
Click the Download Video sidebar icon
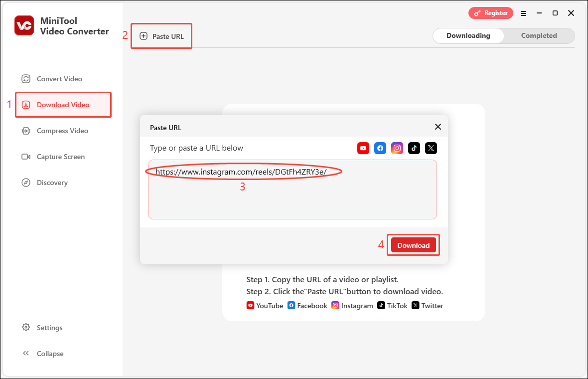tap(26, 105)
